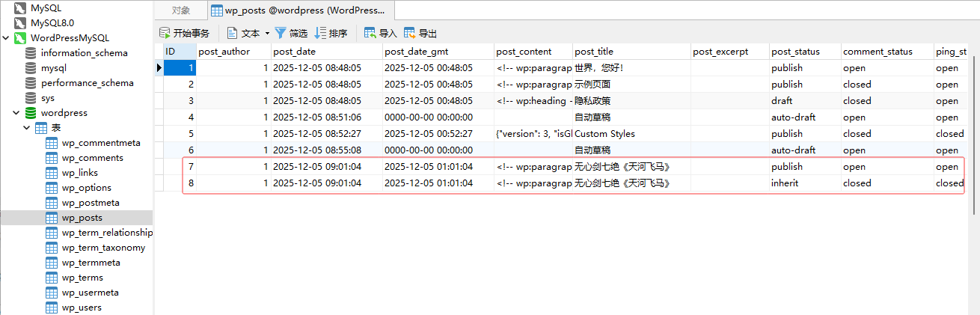Click post_date cell 2025-12-05 08:51:06
Viewport: 980px width, 315px height.
327,117
